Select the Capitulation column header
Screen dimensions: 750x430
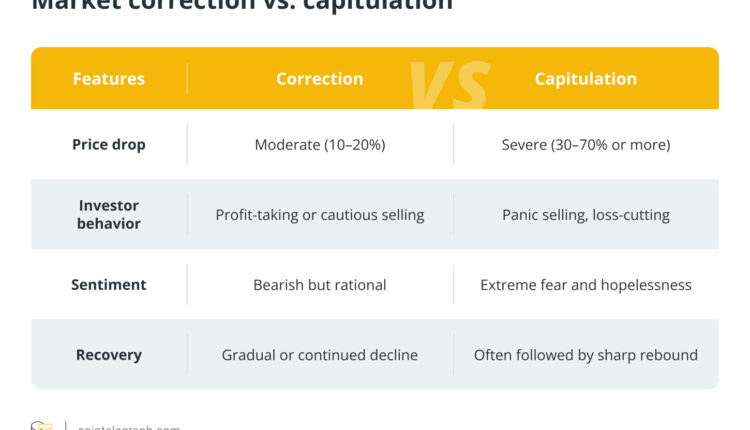pos(585,78)
